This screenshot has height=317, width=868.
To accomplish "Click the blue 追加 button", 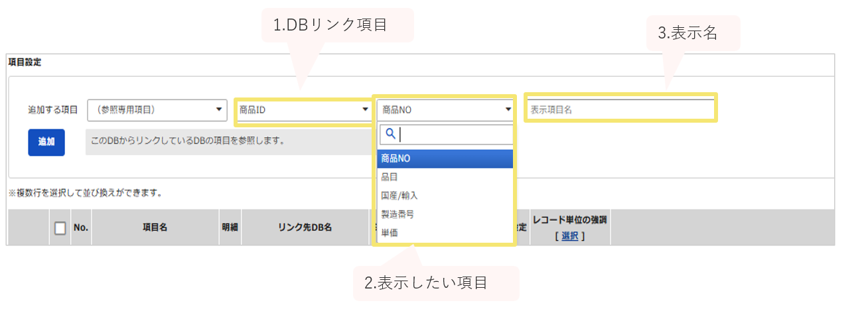I will [x=46, y=142].
